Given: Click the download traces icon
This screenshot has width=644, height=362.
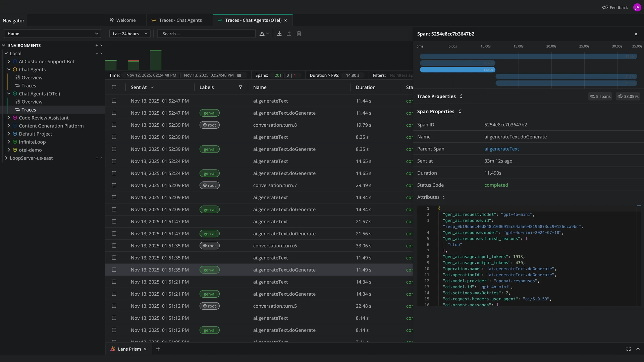Looking at the screenshot, I should [279, 34].
